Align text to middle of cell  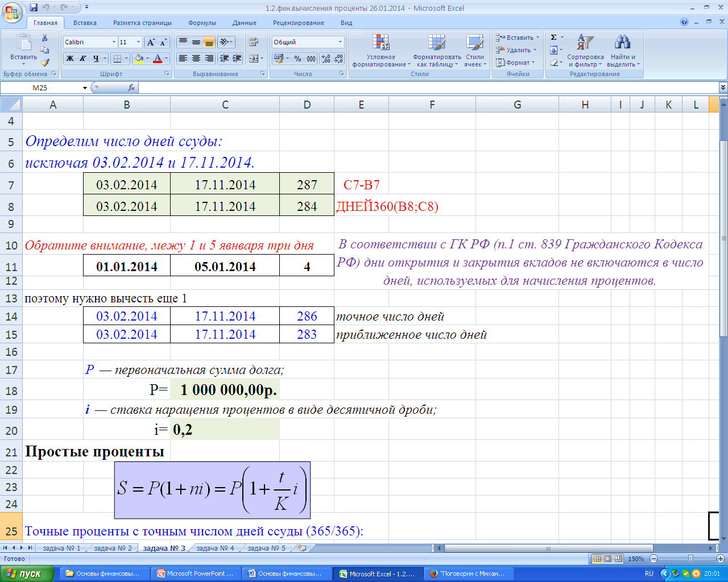[x=196, y=42]
